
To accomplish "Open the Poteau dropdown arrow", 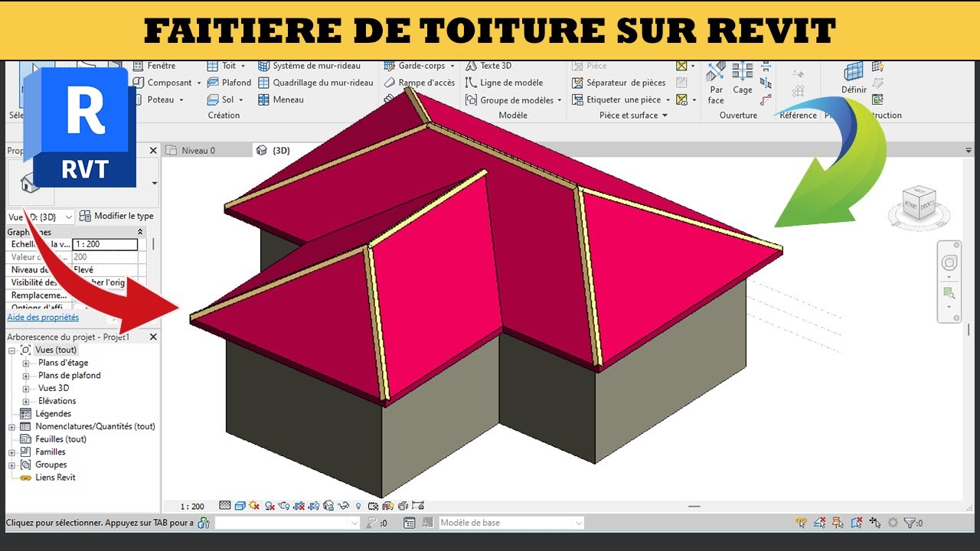I will [181, 100].
